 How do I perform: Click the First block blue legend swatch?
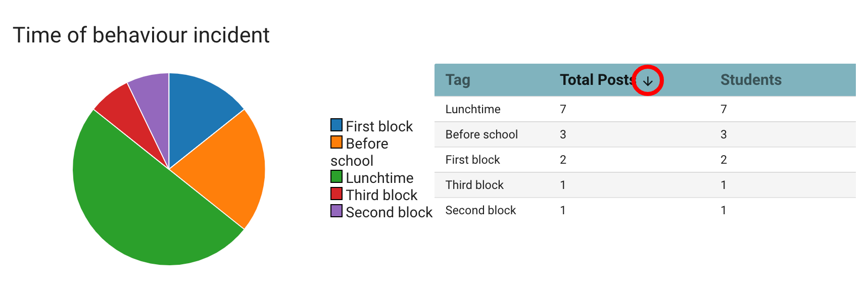pyautogui.click(x=336, y=125)
